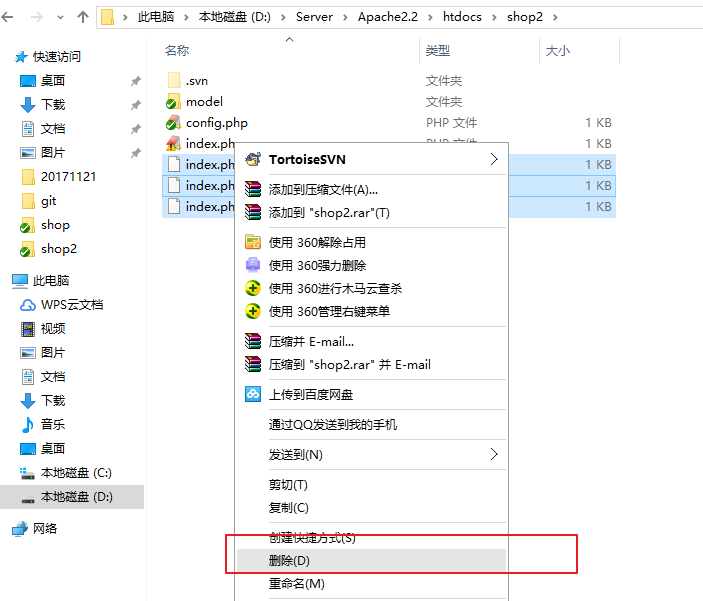703x601 pixels.
Task: Click the 360 icon beside 使用 360解除占用
Action: click(x=253, y=242)
